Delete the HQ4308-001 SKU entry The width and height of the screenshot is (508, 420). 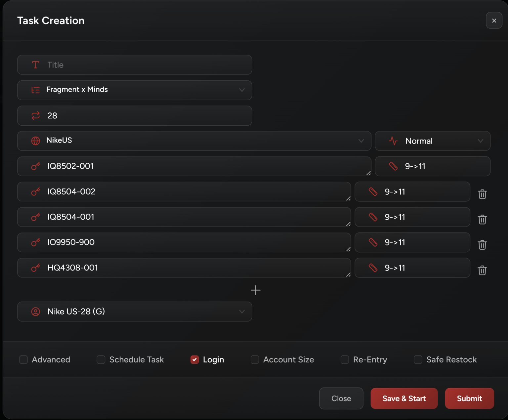482,270
